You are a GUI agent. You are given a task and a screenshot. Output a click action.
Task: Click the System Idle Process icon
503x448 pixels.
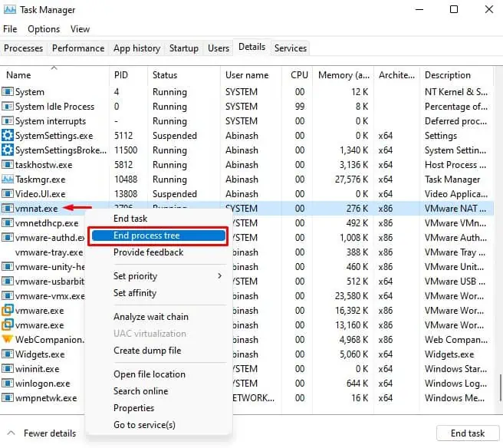[x=8, y=106]
